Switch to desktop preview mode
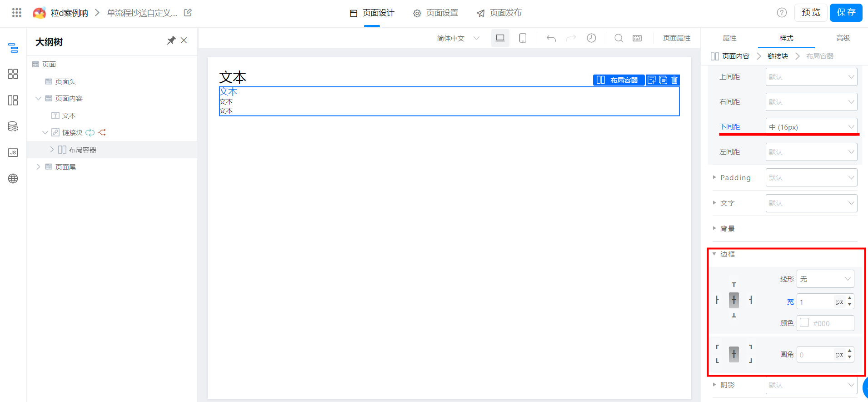 click(500, 38)
